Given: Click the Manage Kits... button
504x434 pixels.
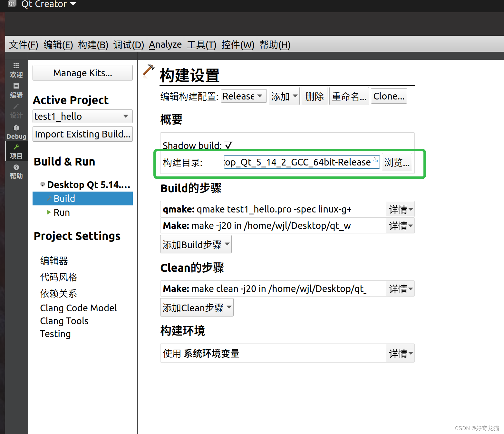Looking at the screenshot, I should click(x=82, y=73).
